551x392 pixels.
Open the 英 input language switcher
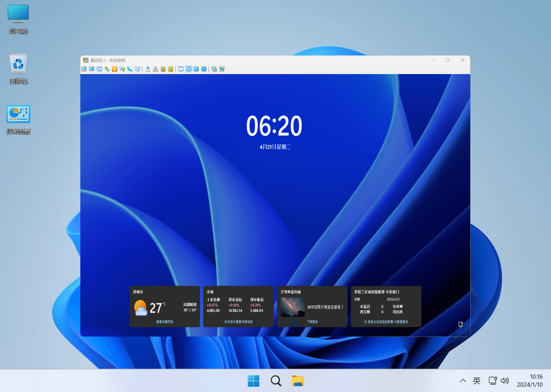click(476, 381)
